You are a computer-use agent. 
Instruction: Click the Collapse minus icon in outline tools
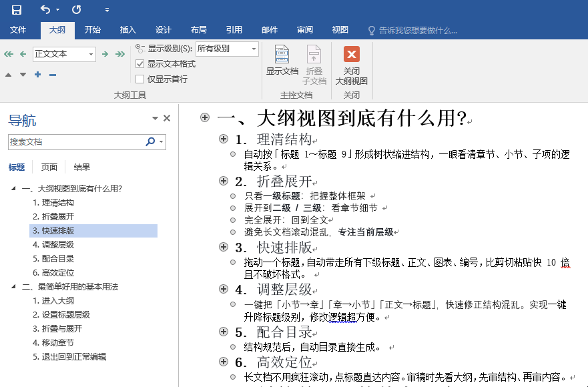51,75
